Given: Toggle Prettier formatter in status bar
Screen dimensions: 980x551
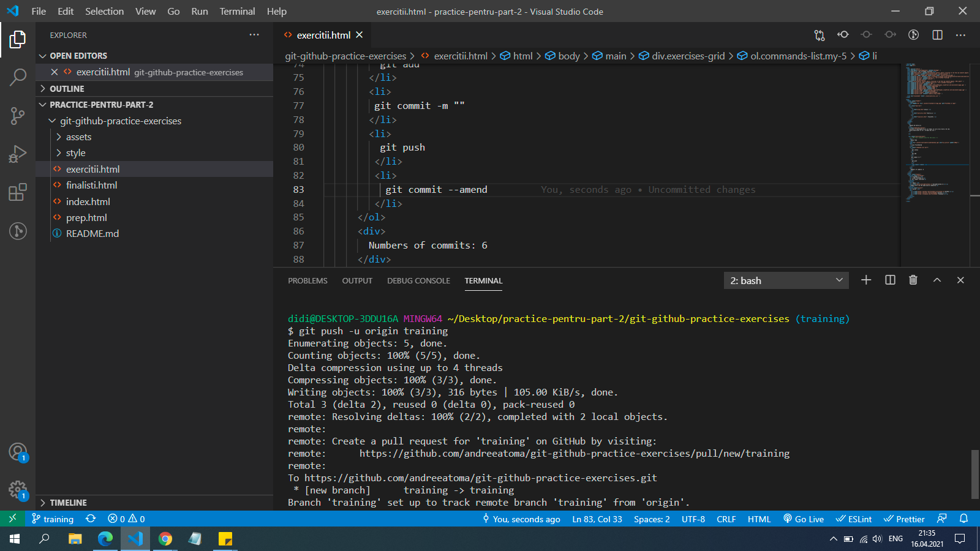Looking at the screenshot, I should click(904, 519).
